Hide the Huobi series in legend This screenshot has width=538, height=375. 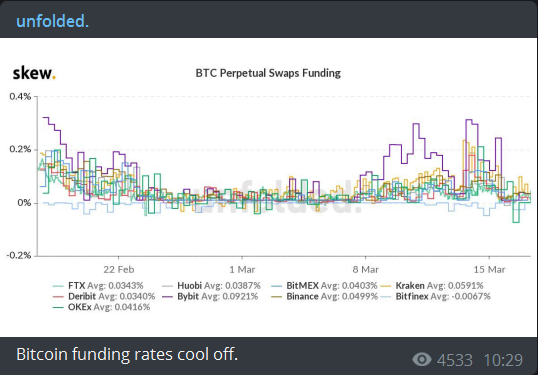coord(211,285)
